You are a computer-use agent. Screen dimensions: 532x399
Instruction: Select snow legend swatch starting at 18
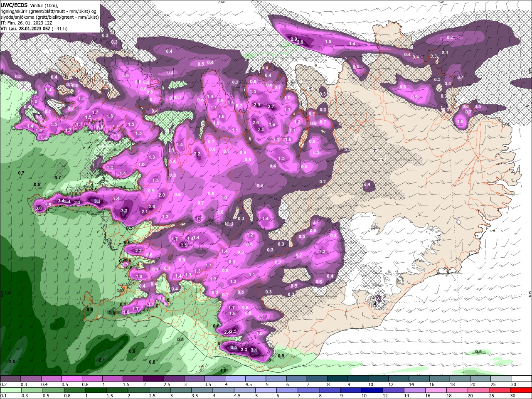pos(460,379)
